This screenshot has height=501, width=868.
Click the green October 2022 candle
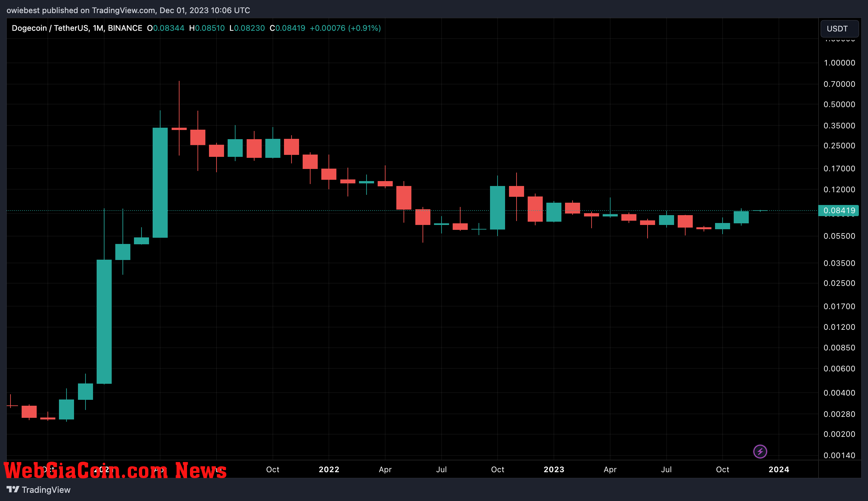pyautogui.click(x=497, y=208)
